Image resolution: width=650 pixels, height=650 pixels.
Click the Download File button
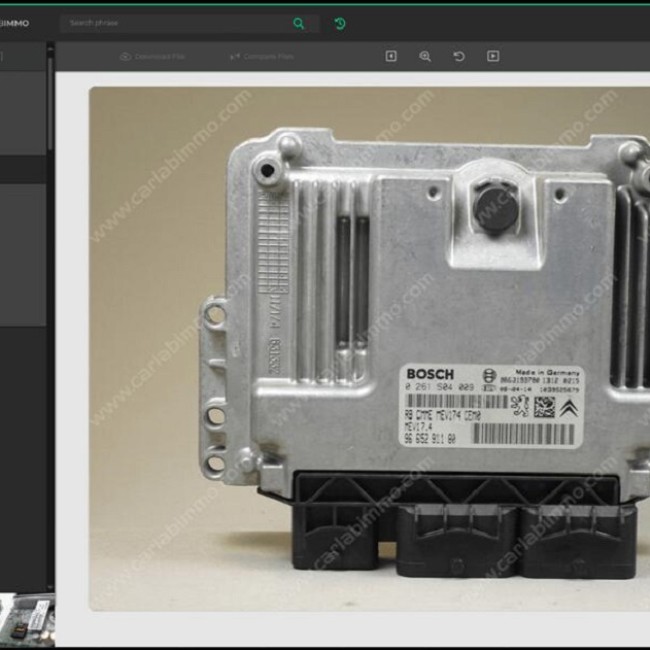coord(153,56)
